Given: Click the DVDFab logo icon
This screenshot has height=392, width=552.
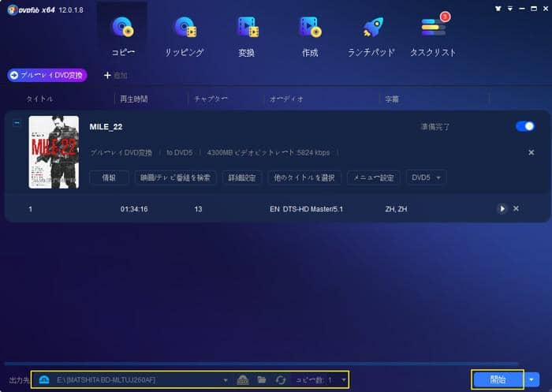Looking at the screenshot, I should [13, 9].
